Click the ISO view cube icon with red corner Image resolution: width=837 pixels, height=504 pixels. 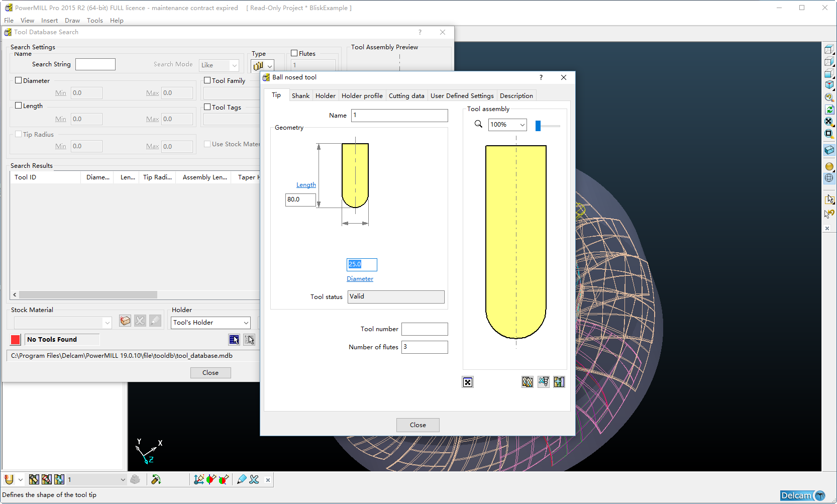pos(829,85)
